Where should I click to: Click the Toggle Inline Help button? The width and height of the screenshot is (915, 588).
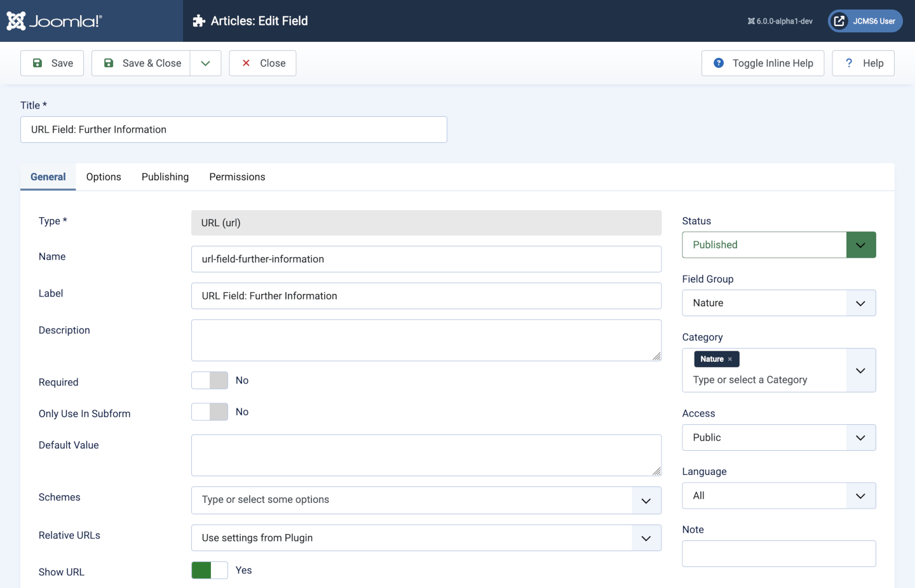[x=762, y=63]
